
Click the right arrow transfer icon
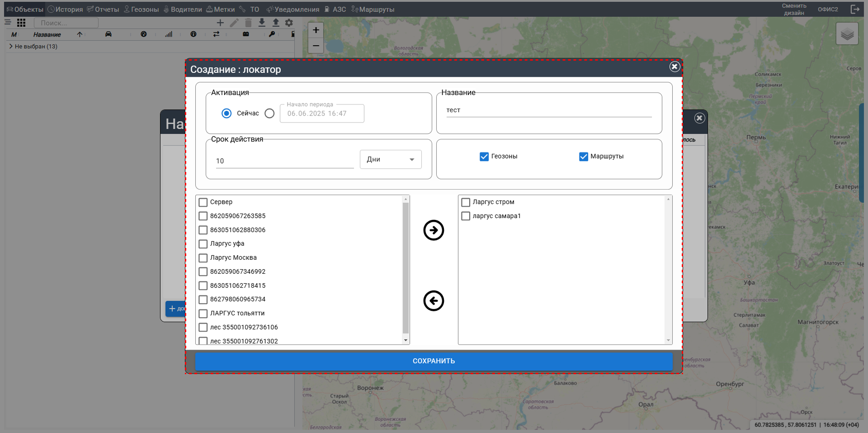[434, 230]
